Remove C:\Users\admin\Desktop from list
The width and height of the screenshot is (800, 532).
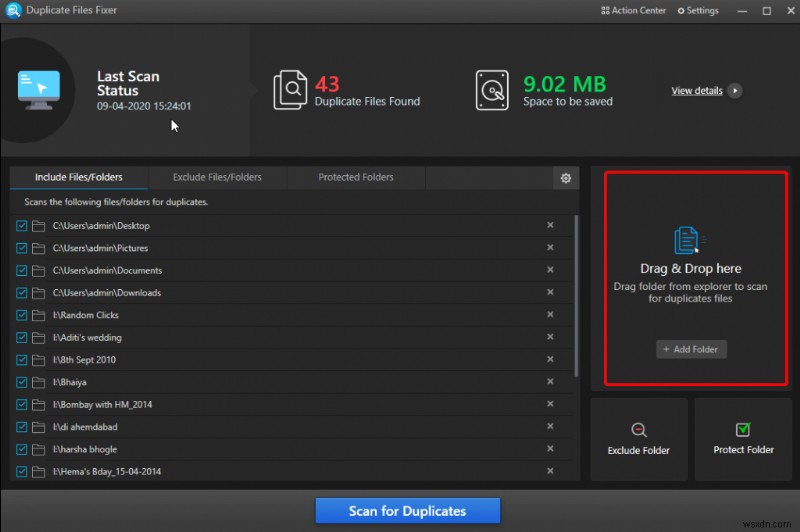[x=550, y=225]
